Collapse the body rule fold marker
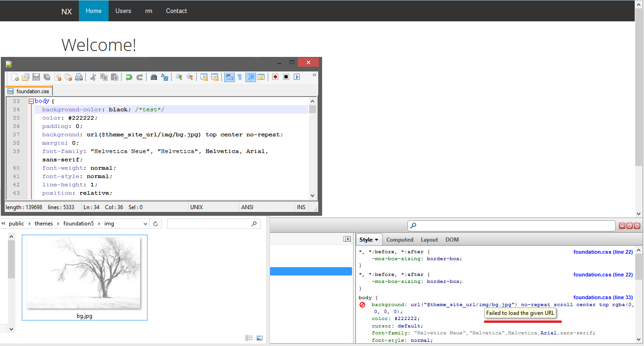Screen dimensions: 644x346 point(31,101)
